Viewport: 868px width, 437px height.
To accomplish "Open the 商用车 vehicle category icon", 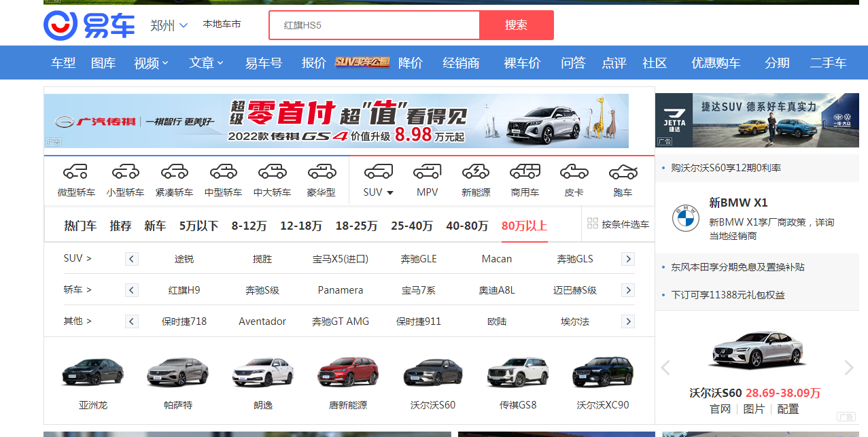I will 525,171.
